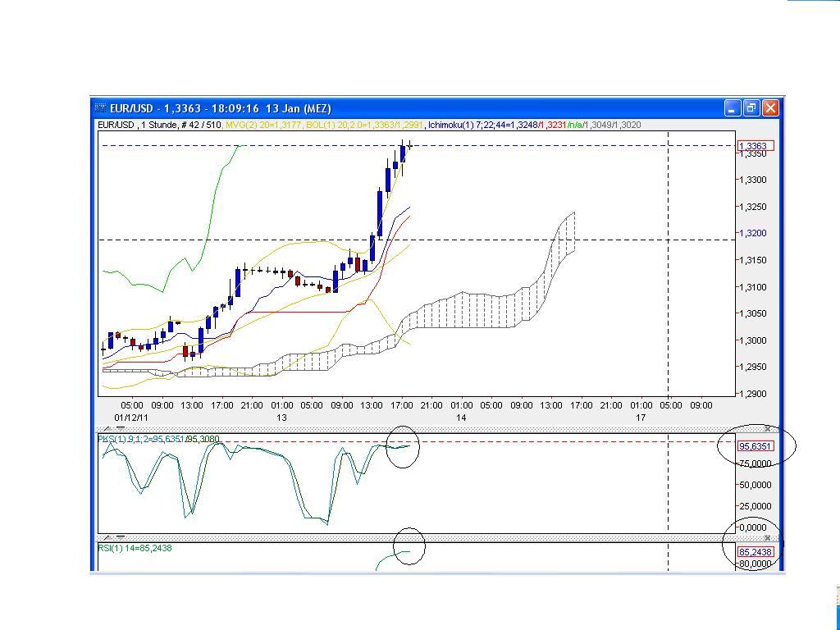Close the PKS panel via its X icon
The image size is (840, 630).
pos(767,429)
